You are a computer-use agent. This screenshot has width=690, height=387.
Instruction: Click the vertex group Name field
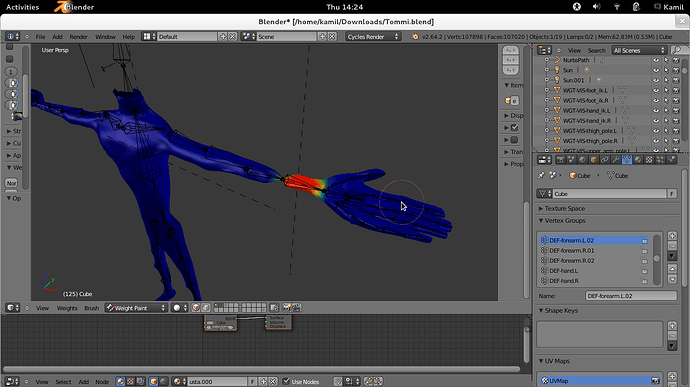(631, 296)
